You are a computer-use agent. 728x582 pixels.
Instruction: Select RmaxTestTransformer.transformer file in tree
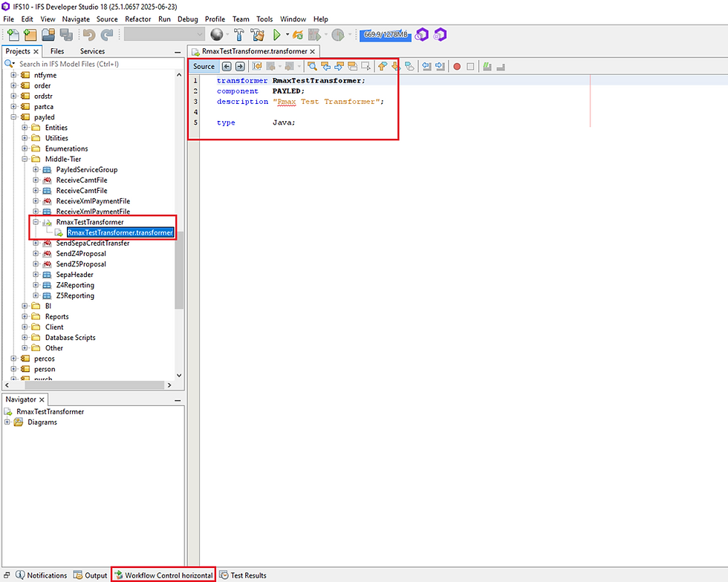(x=120, y=232)
